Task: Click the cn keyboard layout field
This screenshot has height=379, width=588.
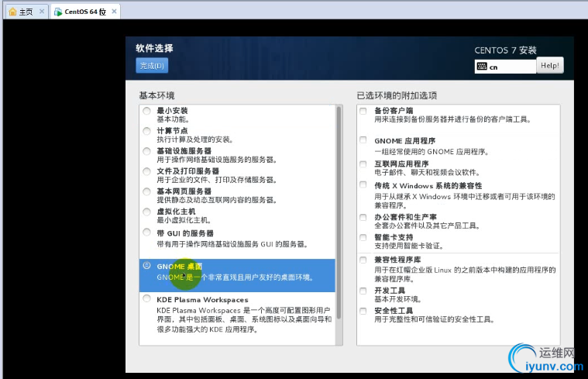Action: pos(505,67)
